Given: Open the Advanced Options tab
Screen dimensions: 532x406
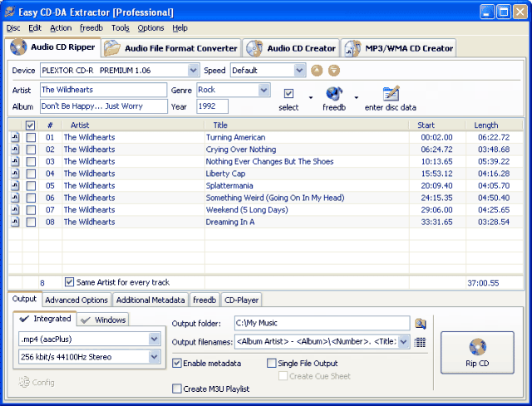Looking at the screenshot, I should point(76,300).
